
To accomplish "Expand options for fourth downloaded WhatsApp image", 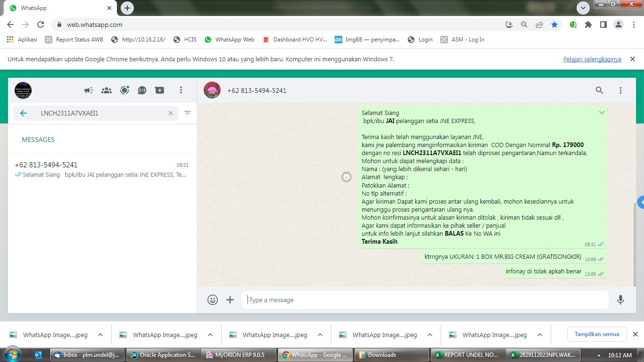I will click(430, 335).
